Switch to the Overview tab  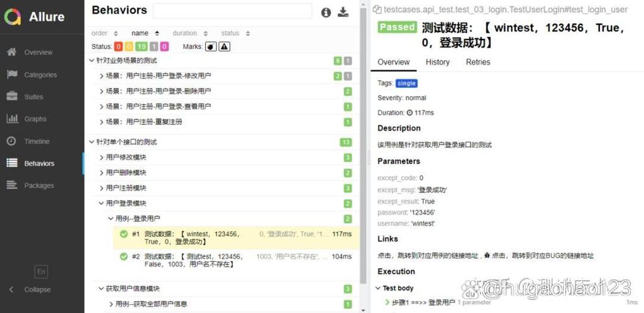(394, 62)
